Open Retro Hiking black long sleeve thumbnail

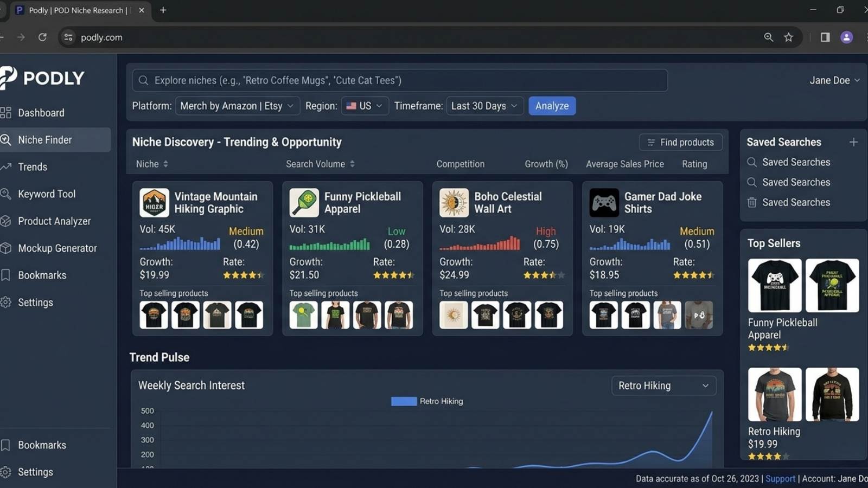pos(832,394)
